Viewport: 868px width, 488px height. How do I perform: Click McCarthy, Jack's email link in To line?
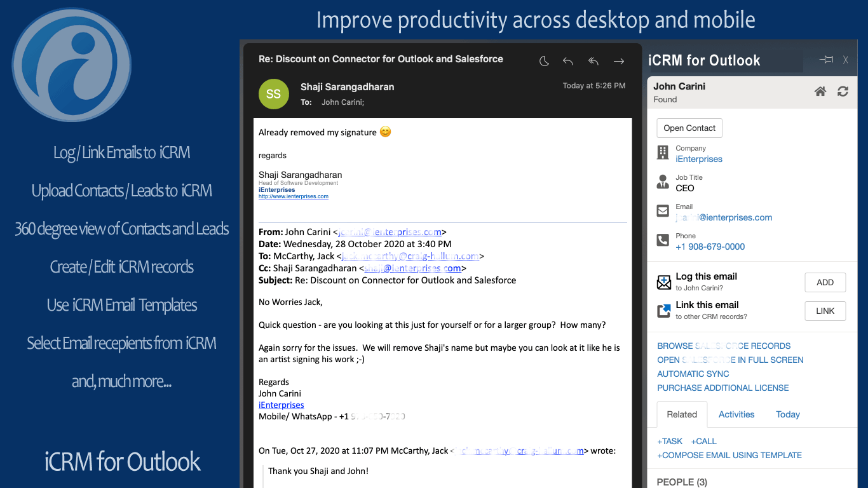click(410, 257)
